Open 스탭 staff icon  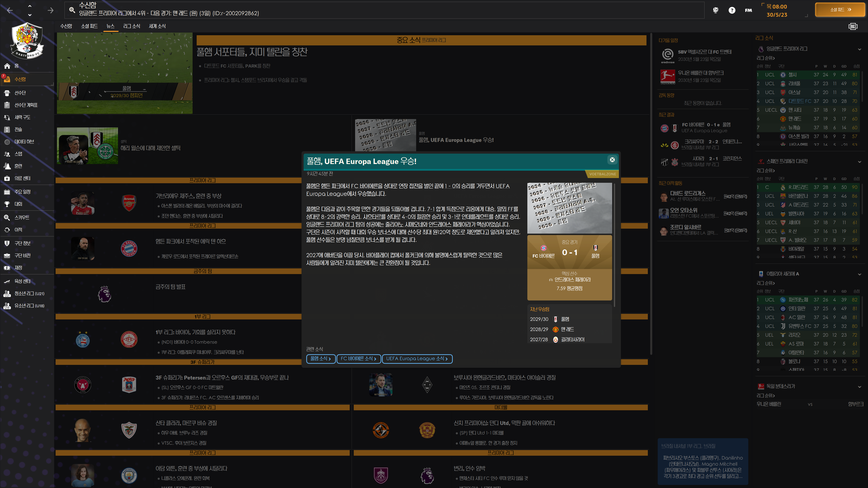(7, 154)
